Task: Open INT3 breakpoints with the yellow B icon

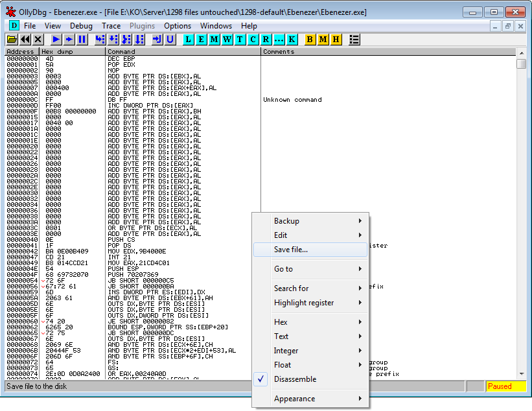Action: pyautogui.click(x=310, y=40)
